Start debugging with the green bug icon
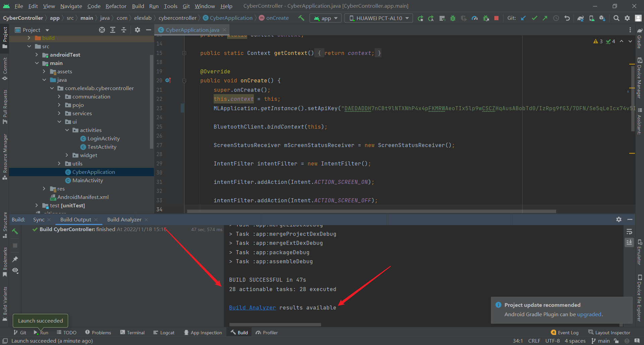644x345 pixels. pos(453,18)
